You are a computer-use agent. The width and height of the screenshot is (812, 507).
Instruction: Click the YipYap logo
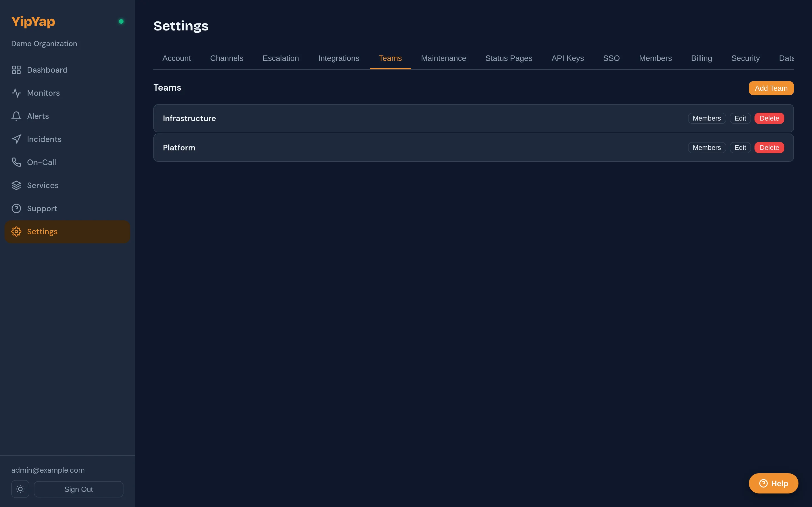(33, 21)
